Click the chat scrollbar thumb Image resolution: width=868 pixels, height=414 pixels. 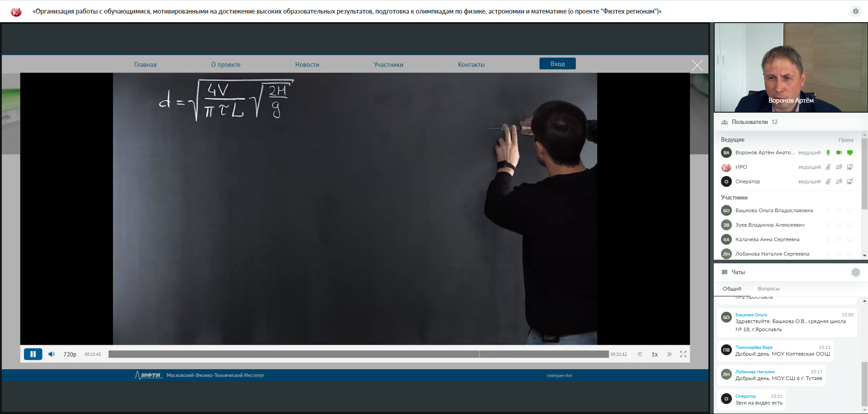point(864,384)
